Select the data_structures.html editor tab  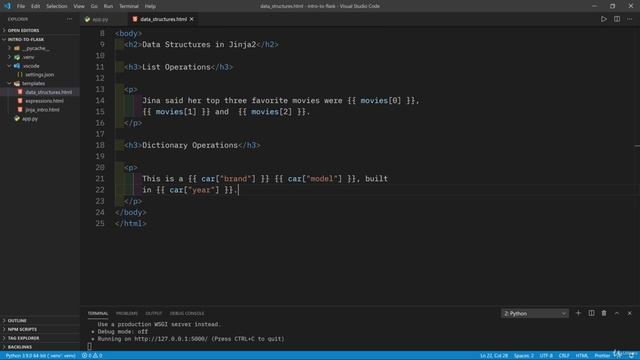(x=162, y=19)
